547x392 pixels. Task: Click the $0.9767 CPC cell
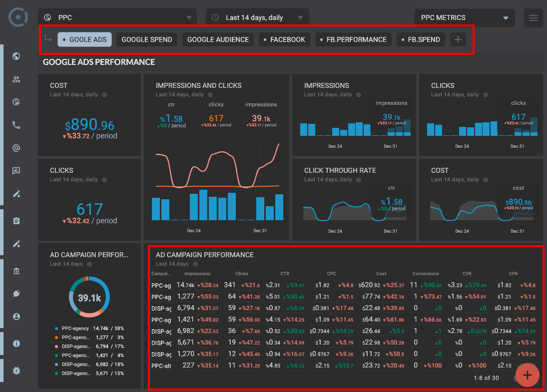319,355
